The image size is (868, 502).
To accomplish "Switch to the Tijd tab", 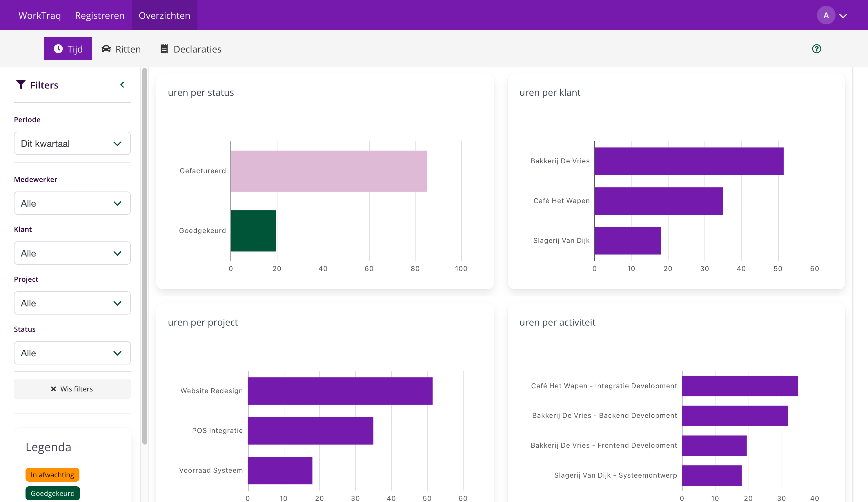I will (68, 49).
